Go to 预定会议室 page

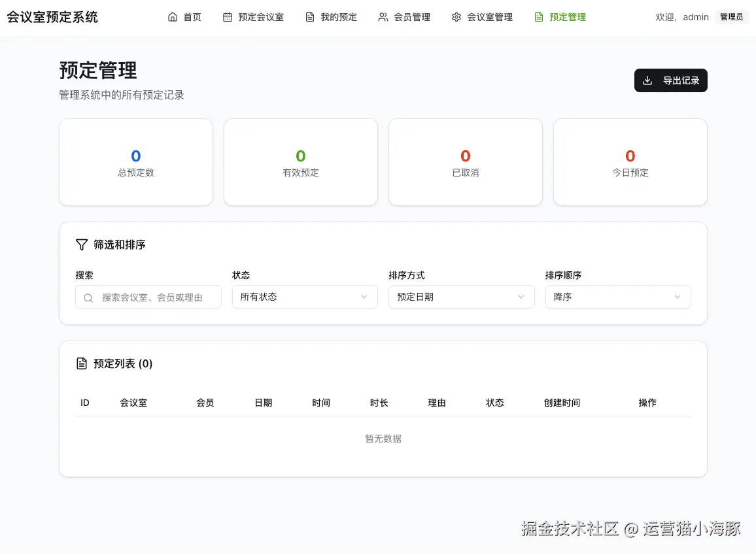pyautogui.click(x=254, y=17)
